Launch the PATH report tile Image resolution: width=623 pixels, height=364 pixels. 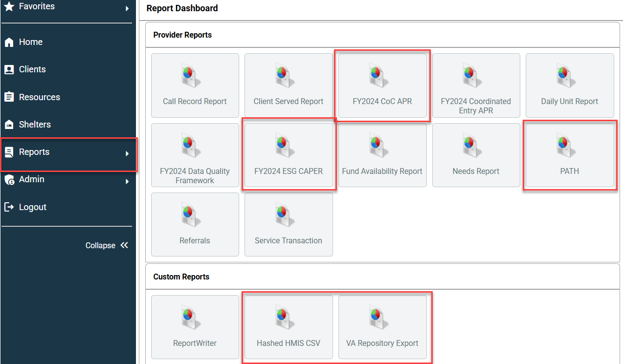click(x=570, y=155)
